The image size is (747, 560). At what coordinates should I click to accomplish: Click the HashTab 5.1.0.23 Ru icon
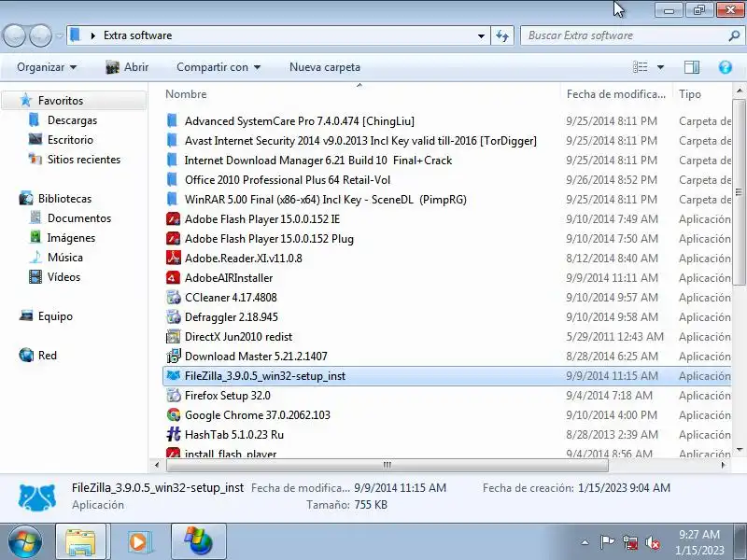[x=173, y=434]
